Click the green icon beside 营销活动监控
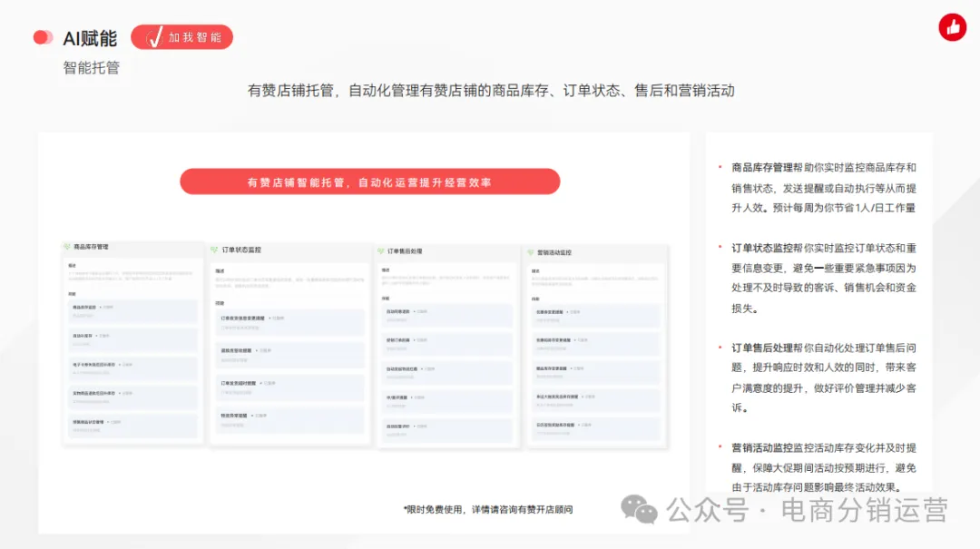Screen dimensions: 980x549 click(x=531, y=252)
